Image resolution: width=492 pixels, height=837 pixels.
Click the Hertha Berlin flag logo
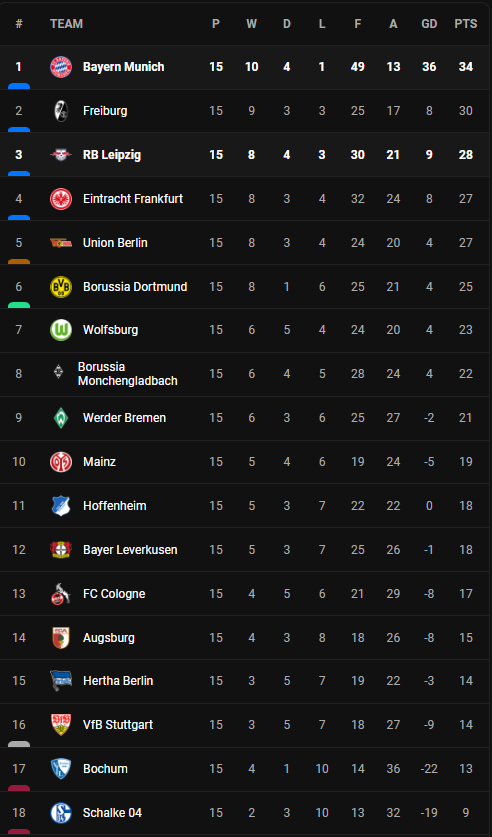pyautogui.click(x=61, y=681)
